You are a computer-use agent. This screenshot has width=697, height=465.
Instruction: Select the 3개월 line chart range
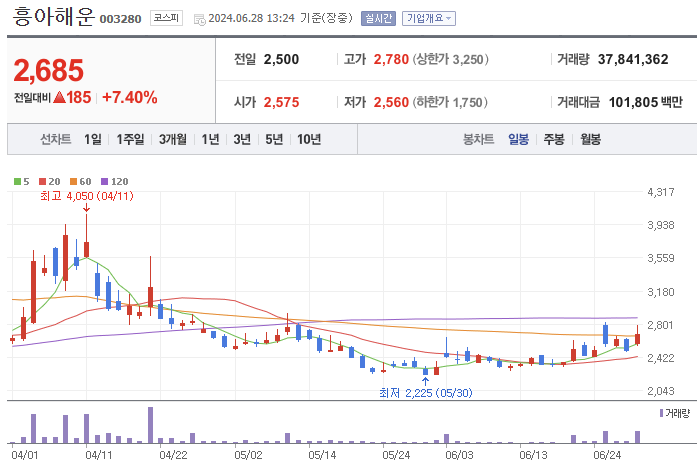[x=174, y=139]
